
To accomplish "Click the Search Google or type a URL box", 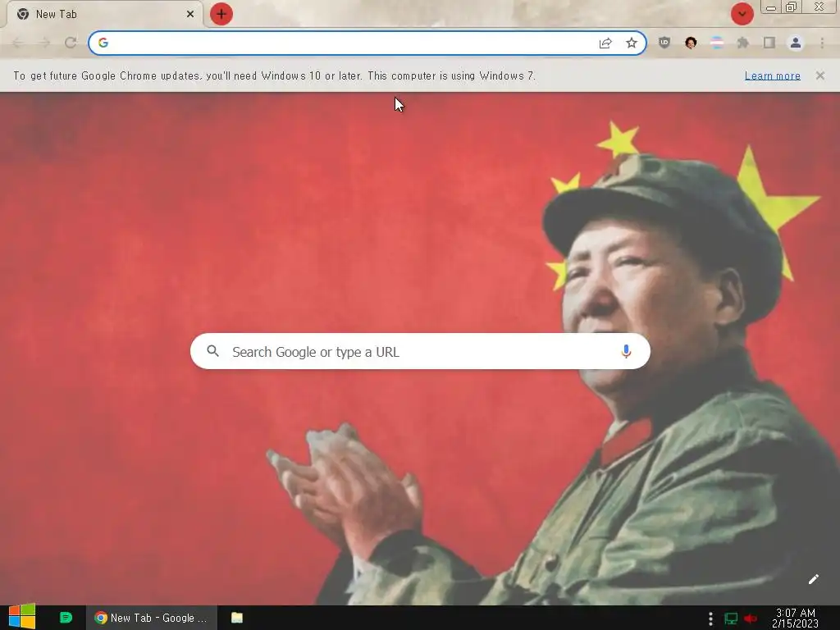I will tap(420, 351).
